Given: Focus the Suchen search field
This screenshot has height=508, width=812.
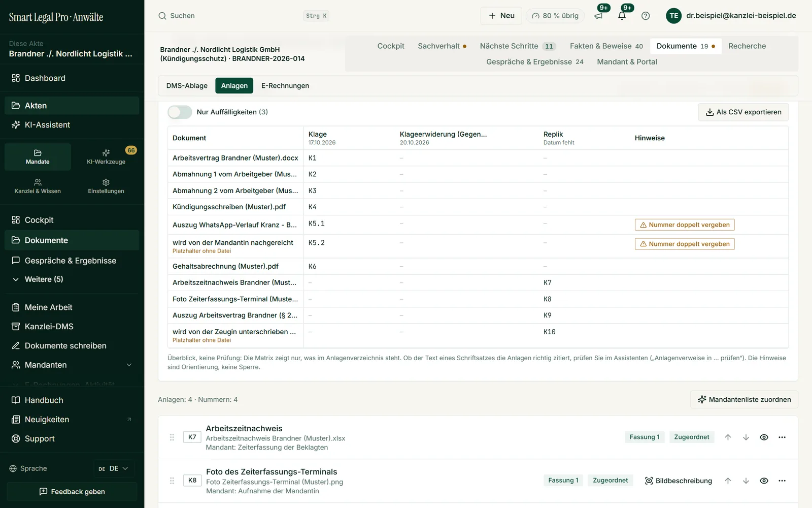Looking at the screenshot, I should tap(244, 16).
